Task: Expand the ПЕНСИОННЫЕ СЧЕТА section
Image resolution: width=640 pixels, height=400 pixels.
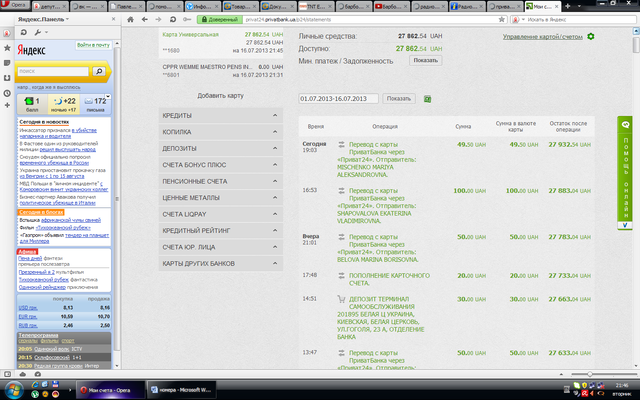Action: [220, 181]
